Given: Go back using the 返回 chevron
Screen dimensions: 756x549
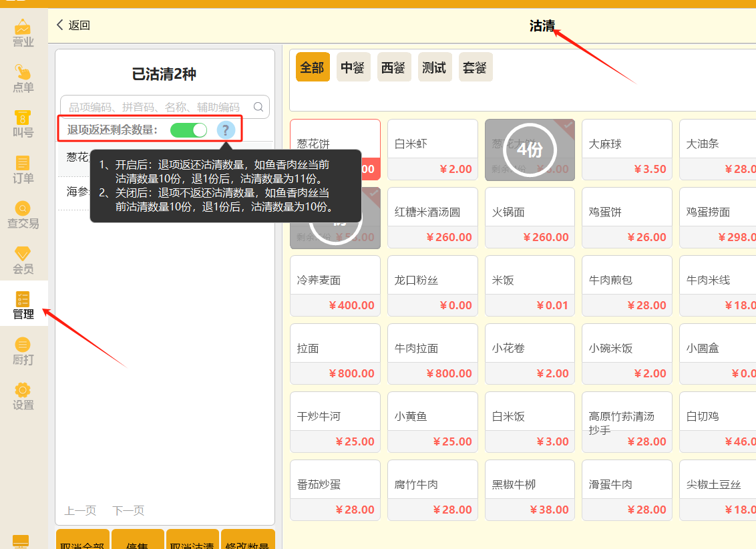Looking at the screenshot, I should (73, 25).
